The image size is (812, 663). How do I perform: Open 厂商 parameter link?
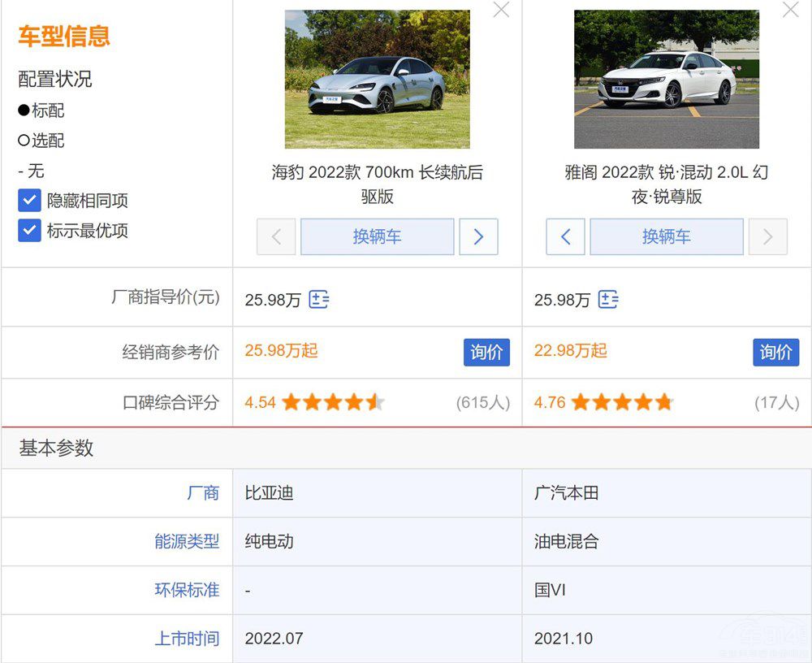click(x=203, y=493)
